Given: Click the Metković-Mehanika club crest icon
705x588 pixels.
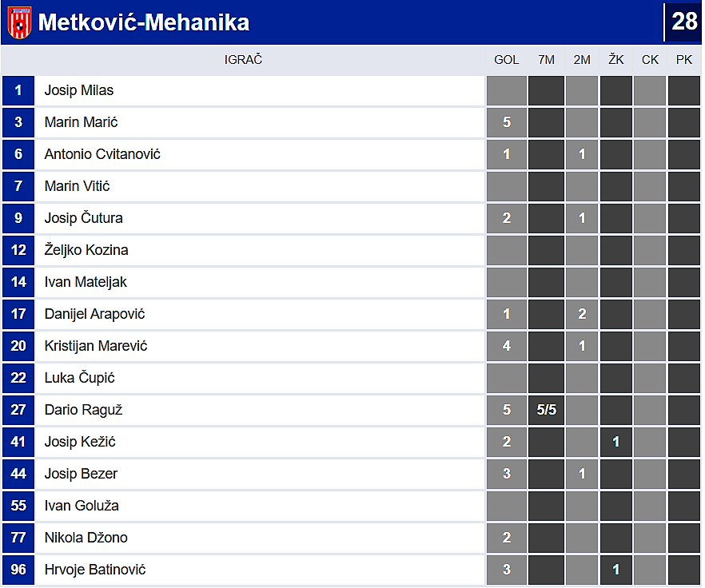Looking at the screenshot, I should click(20, 22).
